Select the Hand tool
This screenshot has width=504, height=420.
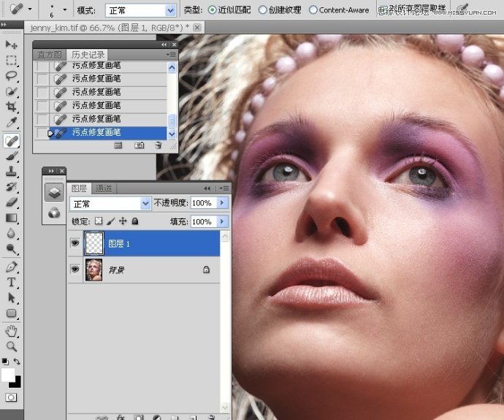coord(12,331)
